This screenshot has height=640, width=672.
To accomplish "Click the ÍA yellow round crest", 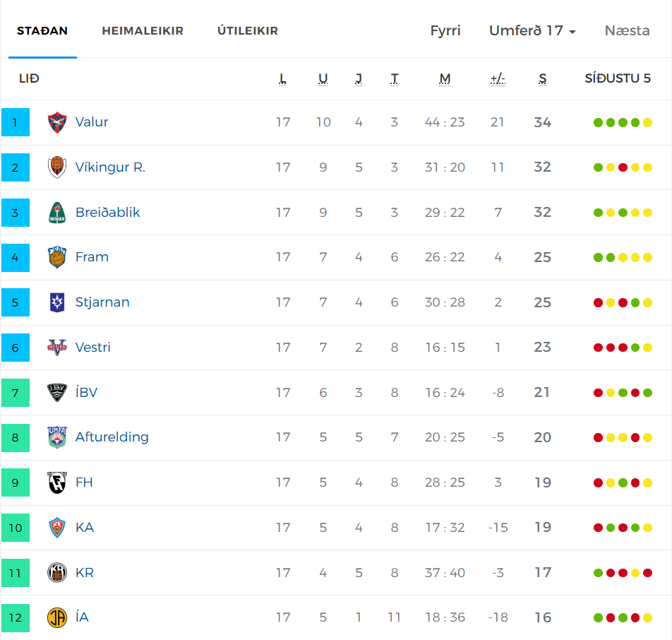I will click(x=57, y=617).
